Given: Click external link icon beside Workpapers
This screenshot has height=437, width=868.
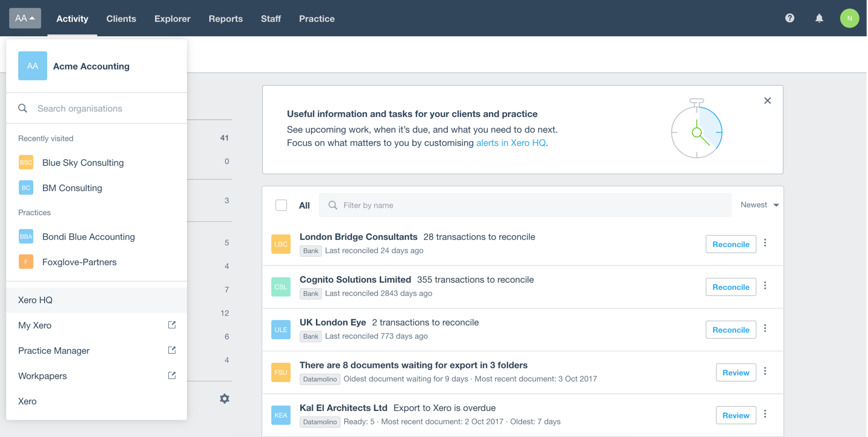Looking at the screenshot, I should pyautogui.click(x=172, y=376).
